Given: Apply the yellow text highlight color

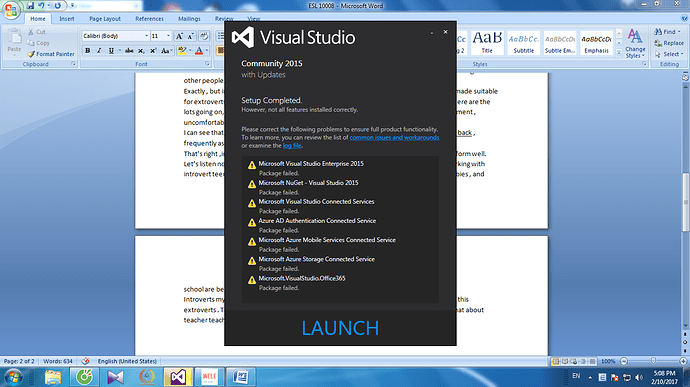Looking at the screenshot, I should pos(182,51).
